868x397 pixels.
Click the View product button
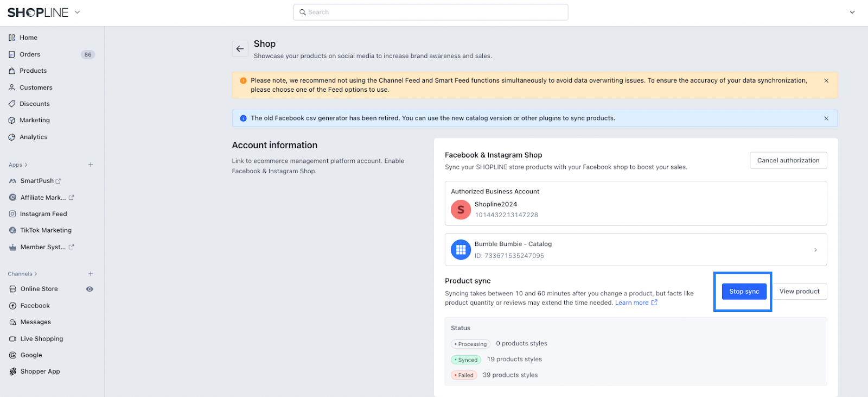(x=799, y=292)
